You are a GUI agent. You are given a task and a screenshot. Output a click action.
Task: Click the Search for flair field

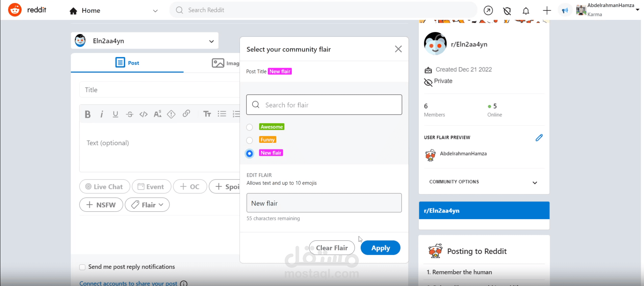tap(324, 105)
